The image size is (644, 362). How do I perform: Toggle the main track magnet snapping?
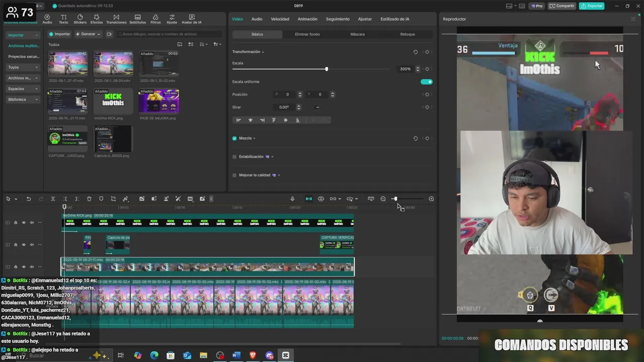[x=309, y=199]
